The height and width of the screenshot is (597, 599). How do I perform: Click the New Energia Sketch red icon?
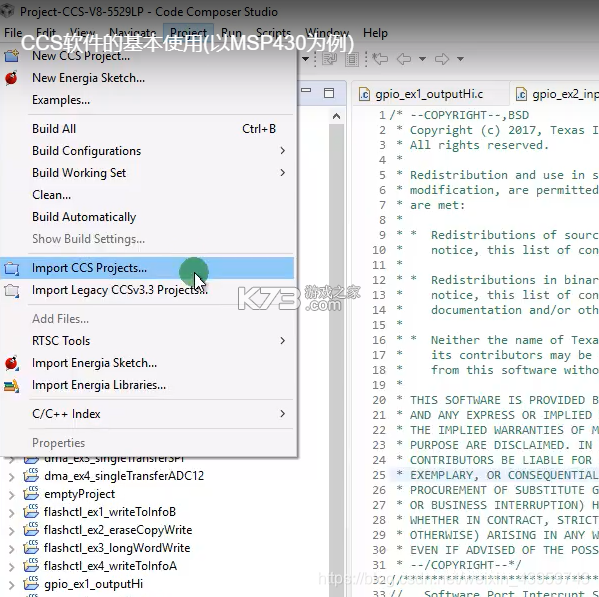[x=11, y=78]
